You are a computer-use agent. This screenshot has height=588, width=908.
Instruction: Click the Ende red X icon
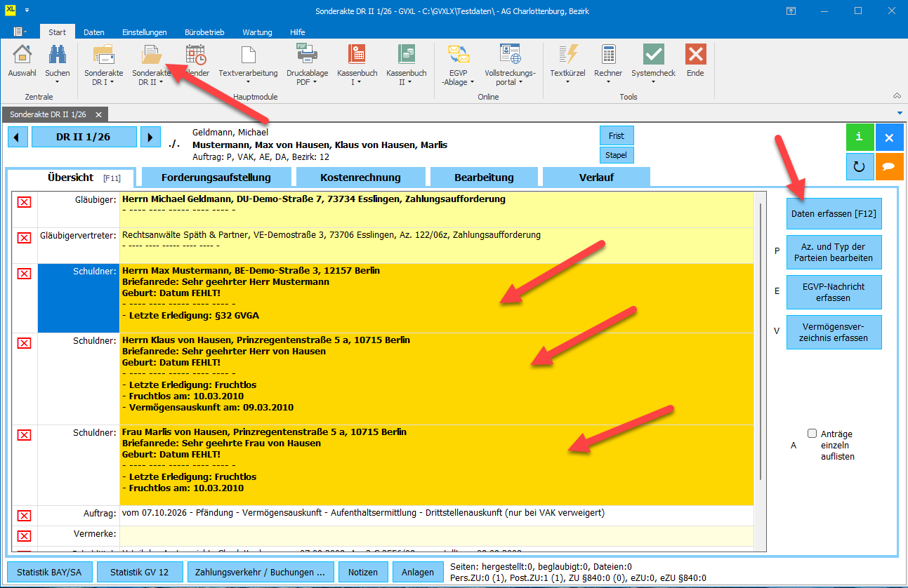(695, 55)
